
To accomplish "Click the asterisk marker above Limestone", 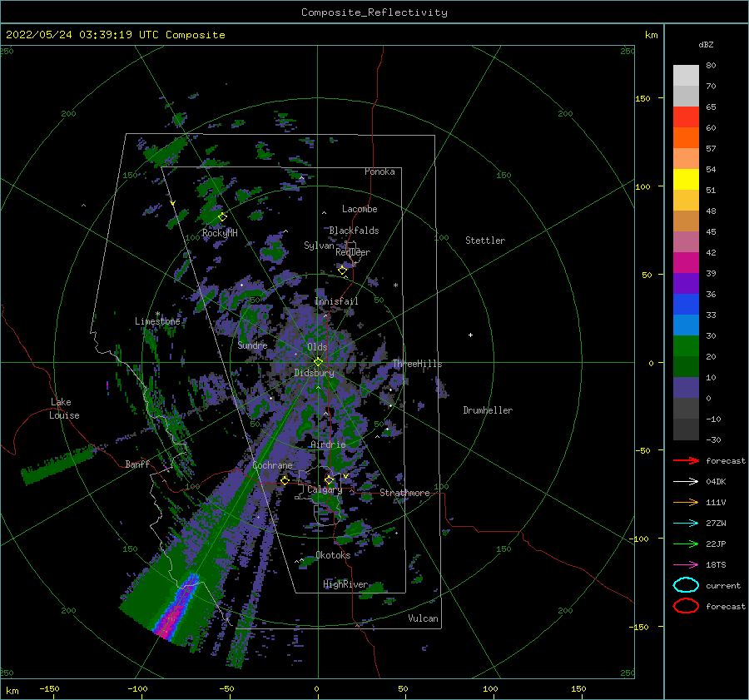I will tap(157, 314).
